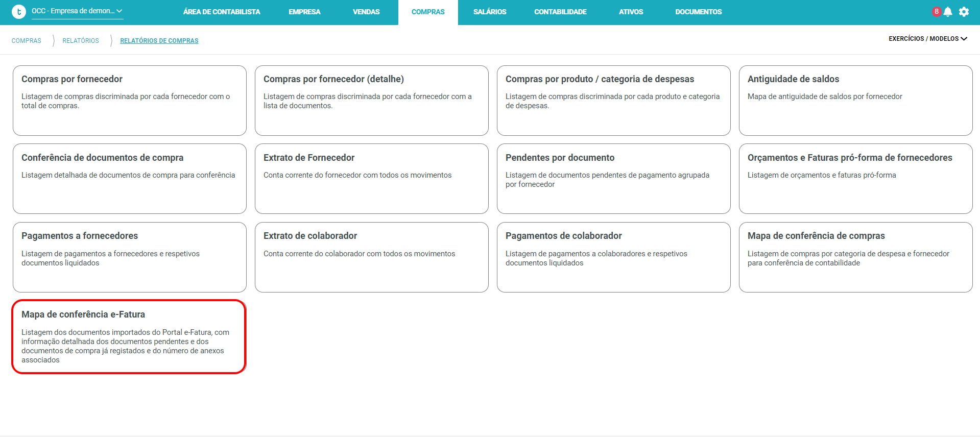Open Compras por fornecedor (detalhe) report
Viewport: 980px width, 438px height.
click(x=372, y=101)
